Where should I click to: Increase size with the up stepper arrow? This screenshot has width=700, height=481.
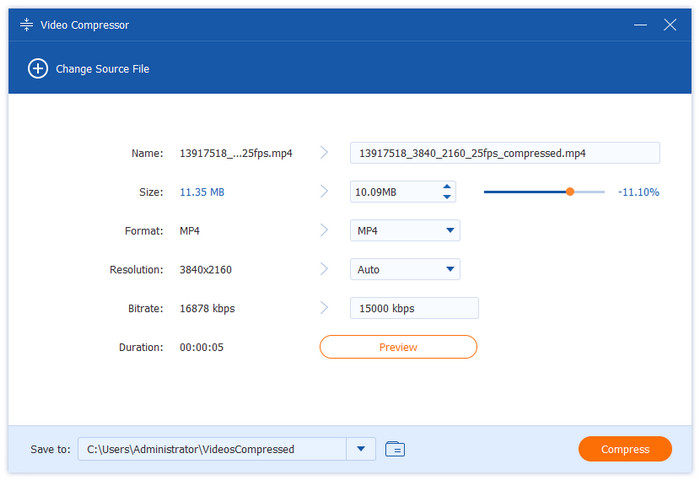click(x=446, y=186)
